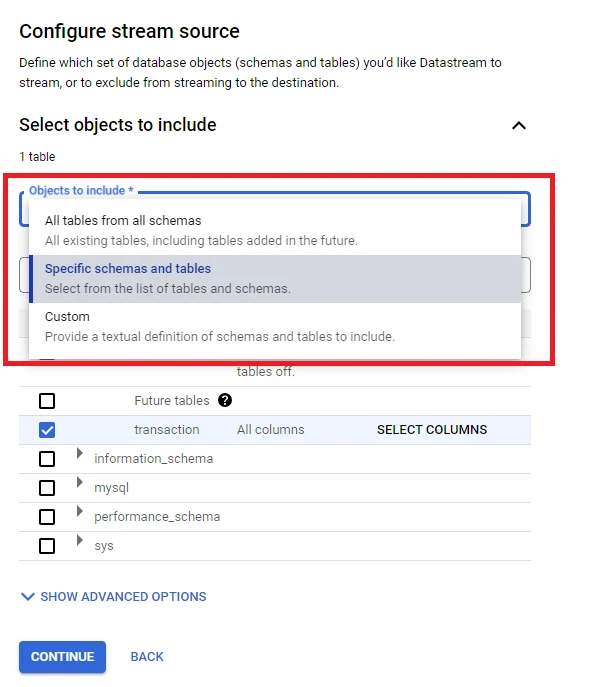This screenshot has width=616, height=687.
Task: Collapse the Select objects to include section
Action: click(x=518, y=126)
